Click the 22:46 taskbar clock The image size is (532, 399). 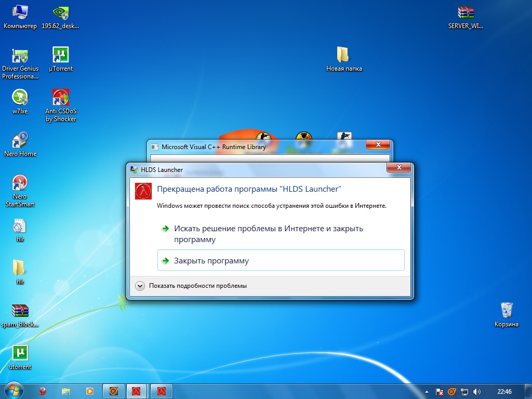tap(504, 392)
